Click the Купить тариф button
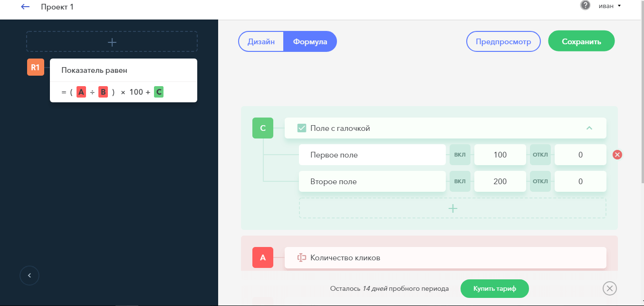This screenshot has width=644, height=306. [494, 288]
